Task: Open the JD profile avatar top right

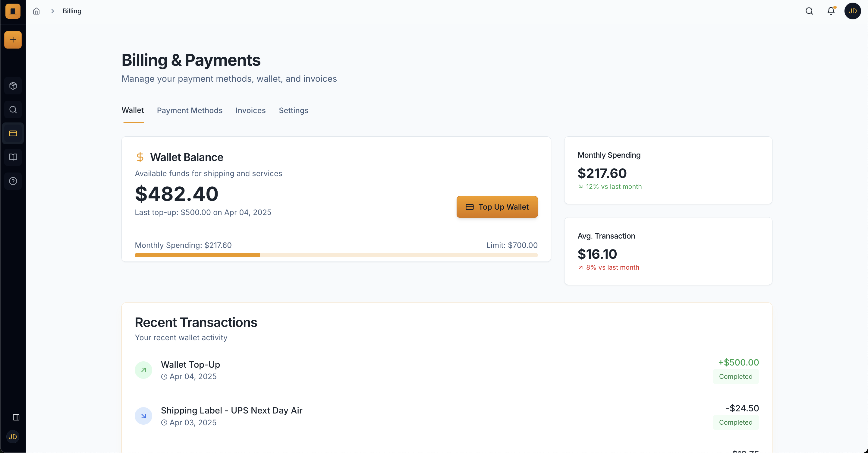Action: pos(853,11)
